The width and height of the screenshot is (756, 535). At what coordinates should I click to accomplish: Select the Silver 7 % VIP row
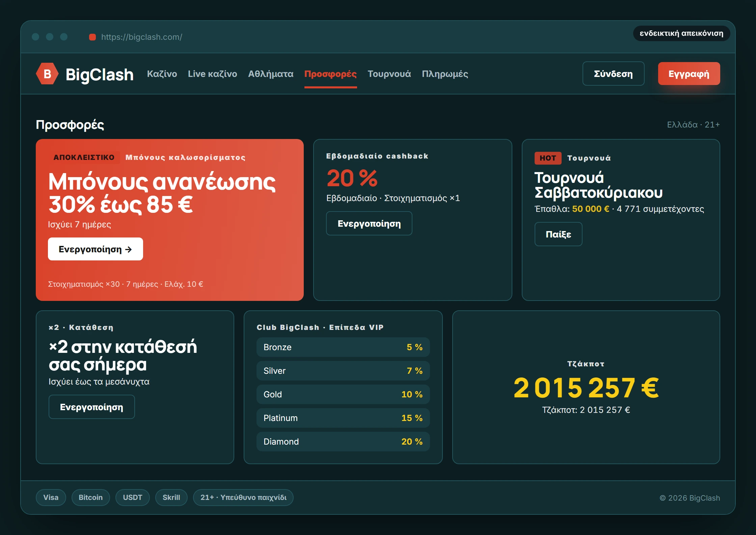(343, 371)
